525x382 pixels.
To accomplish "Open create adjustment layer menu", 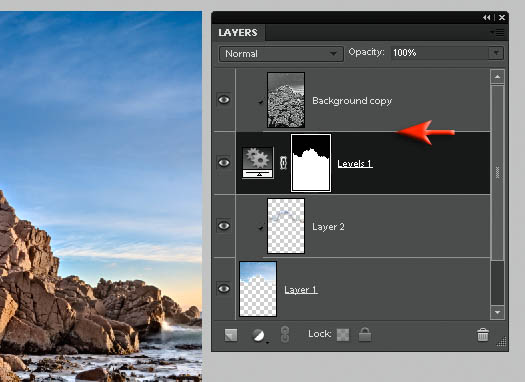I will tap(259, 335).
